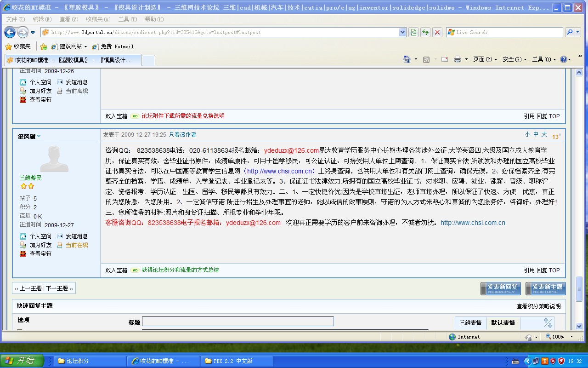Click the Live Search magnifier button
Viewport: 588px width, 368px height.
click(570, 32)
